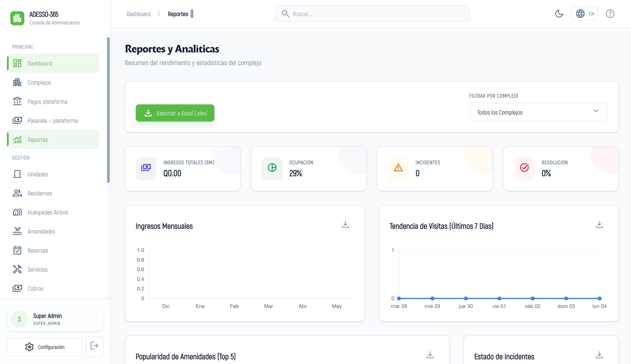Click the Amenidades pool icon
Viewport: 631px width, 364px height.
17,231
